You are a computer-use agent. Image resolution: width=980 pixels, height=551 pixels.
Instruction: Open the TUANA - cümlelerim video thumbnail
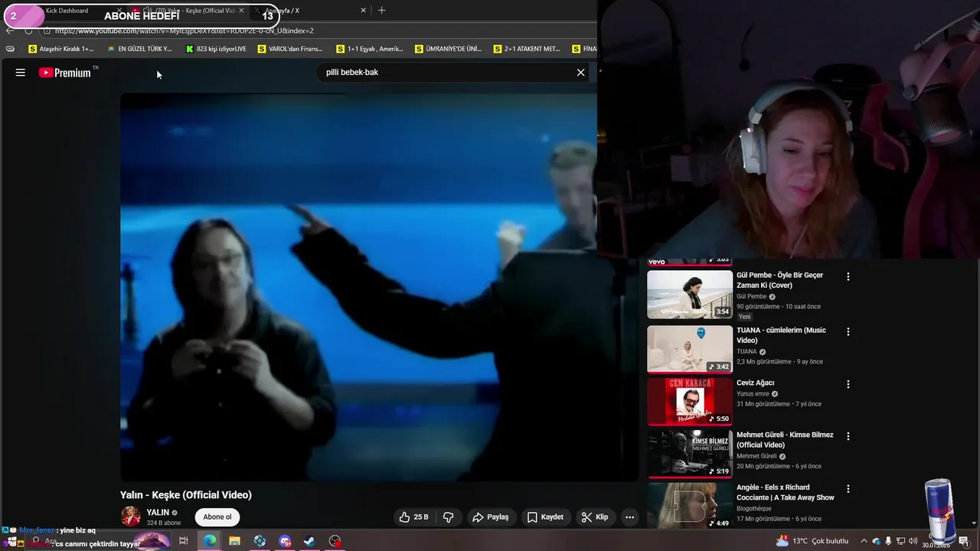coord(690,349)
